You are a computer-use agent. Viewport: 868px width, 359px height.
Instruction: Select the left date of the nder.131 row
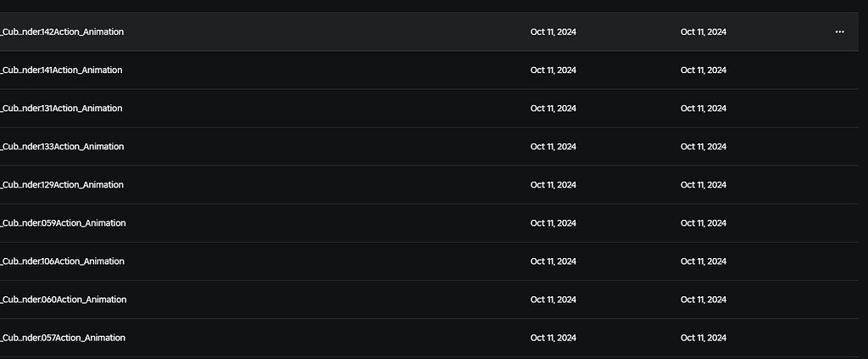click(553, 109)
